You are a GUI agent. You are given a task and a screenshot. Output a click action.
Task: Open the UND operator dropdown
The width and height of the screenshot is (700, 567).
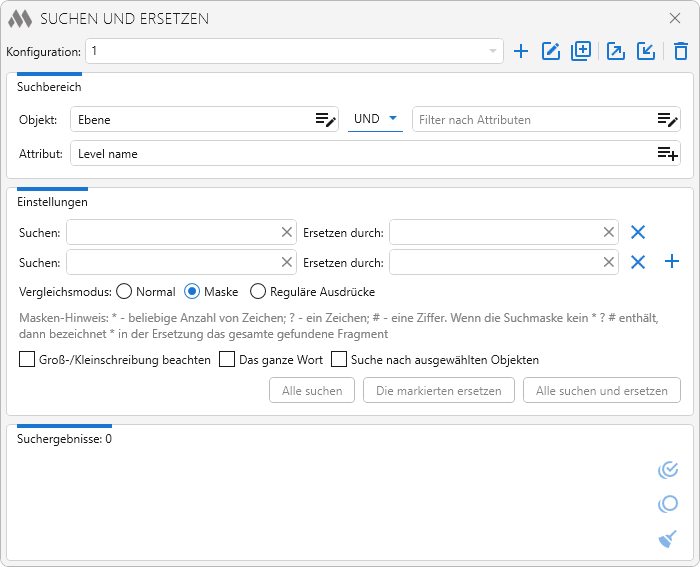[374, 120]
